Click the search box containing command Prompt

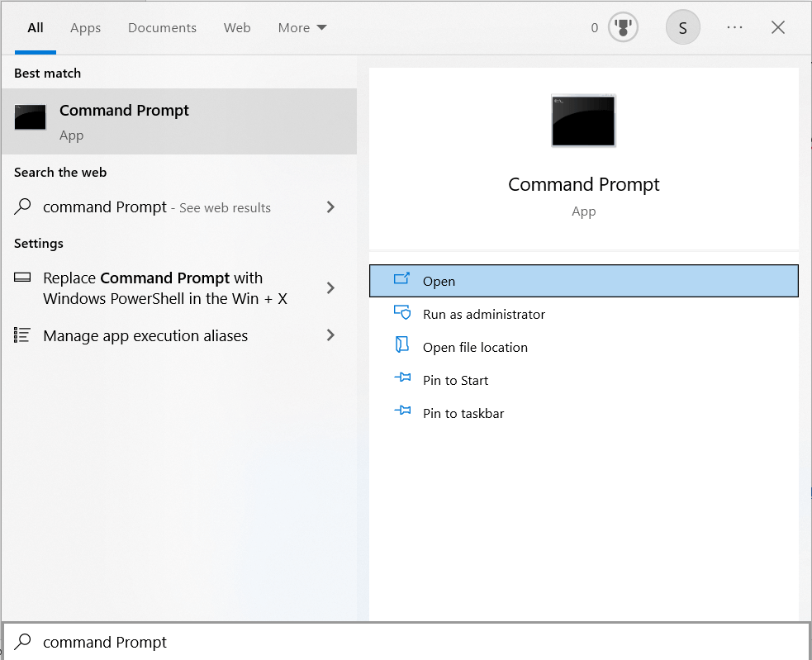[x=406, y=642]
